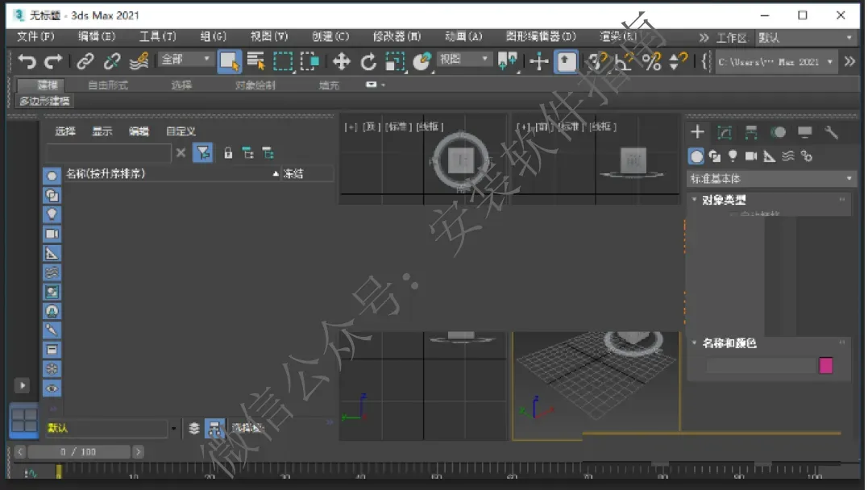
Task: Open the 自定义 menu in scene explorer
Action: click(181, 131)
